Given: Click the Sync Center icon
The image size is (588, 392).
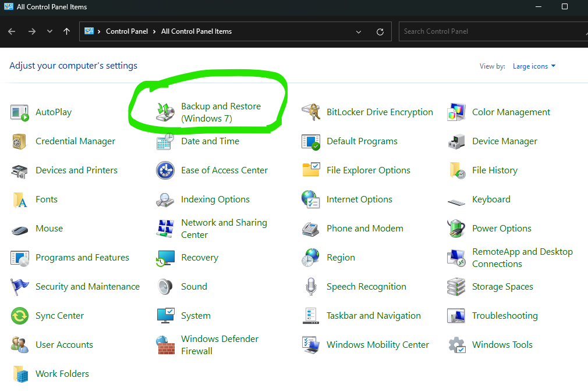Looking at the screenshot, I should click(x=19, y=316).
